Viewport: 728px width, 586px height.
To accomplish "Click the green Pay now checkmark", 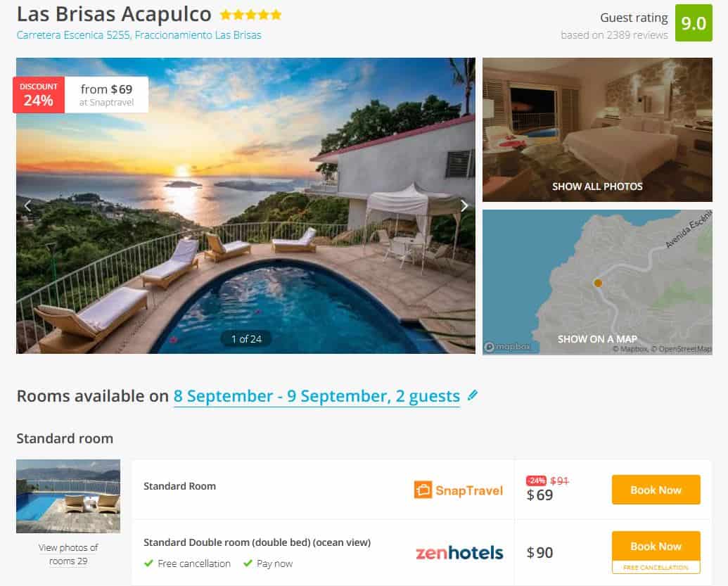I will pyautogui.click(x=246, y=563).
